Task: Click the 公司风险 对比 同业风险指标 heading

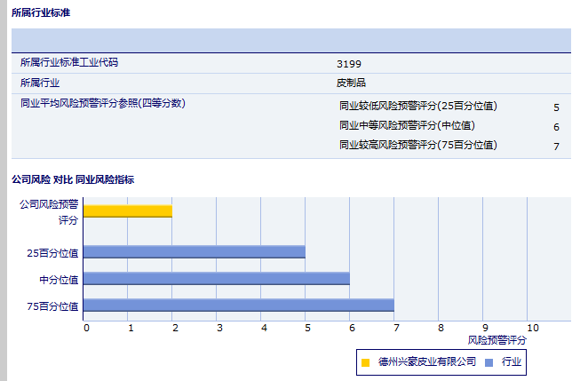Action: tap(73, 179)
